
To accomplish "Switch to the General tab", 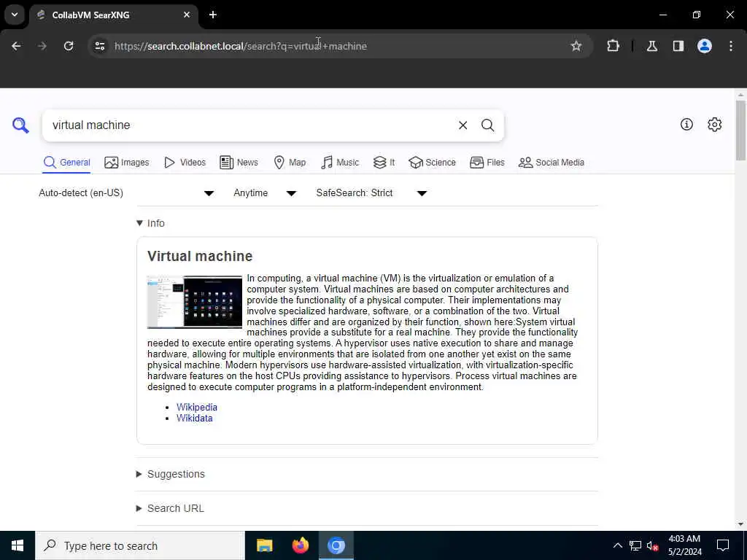I will point(66,163).
